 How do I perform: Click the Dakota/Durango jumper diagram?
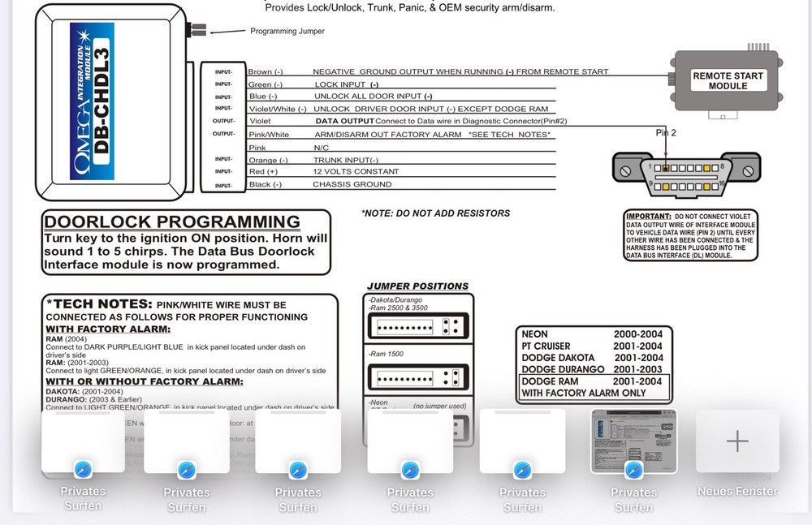click(x=418, y=327)
